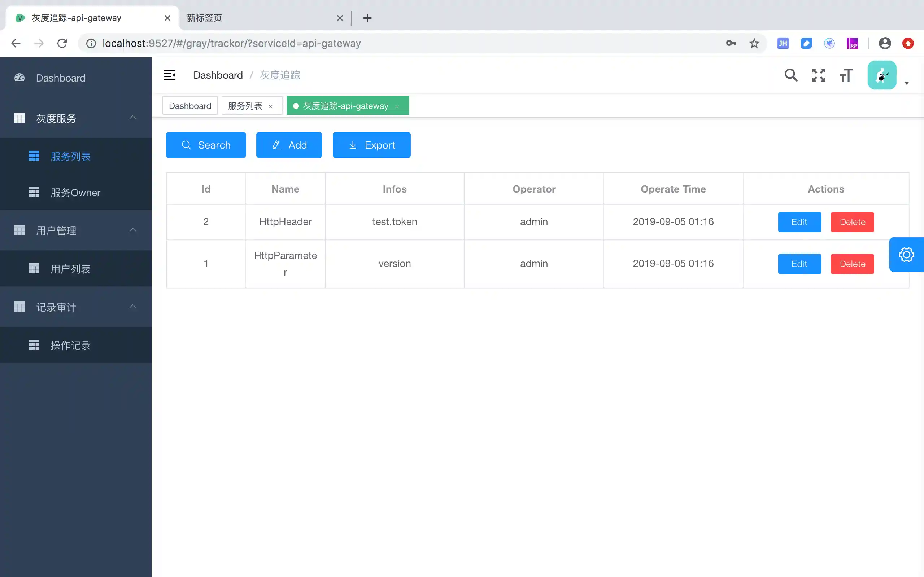The height and width of the screenshot is (577, 924).
Task: Bookmark this page with the star icon
Action: pos(754,43)
